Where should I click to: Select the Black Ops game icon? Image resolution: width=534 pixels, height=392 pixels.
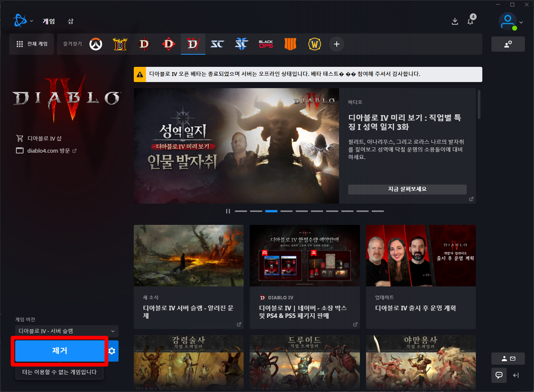click(266, 44)
